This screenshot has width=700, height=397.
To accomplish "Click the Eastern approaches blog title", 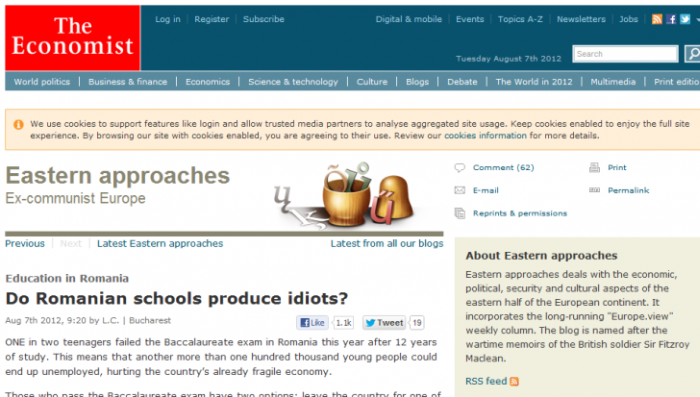I will tap(117, 176).
